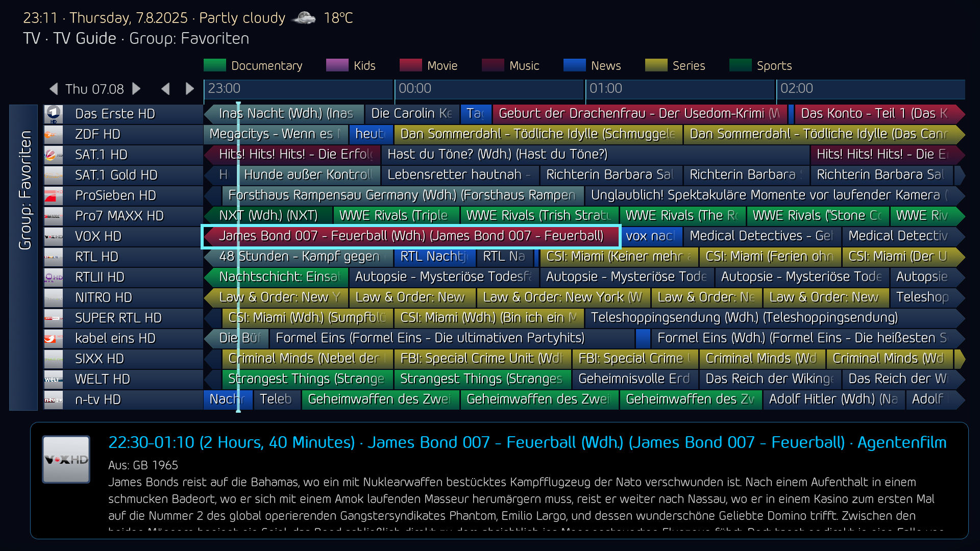
Task: Click the Movie red genre swatch
Action: coord(410,65)
